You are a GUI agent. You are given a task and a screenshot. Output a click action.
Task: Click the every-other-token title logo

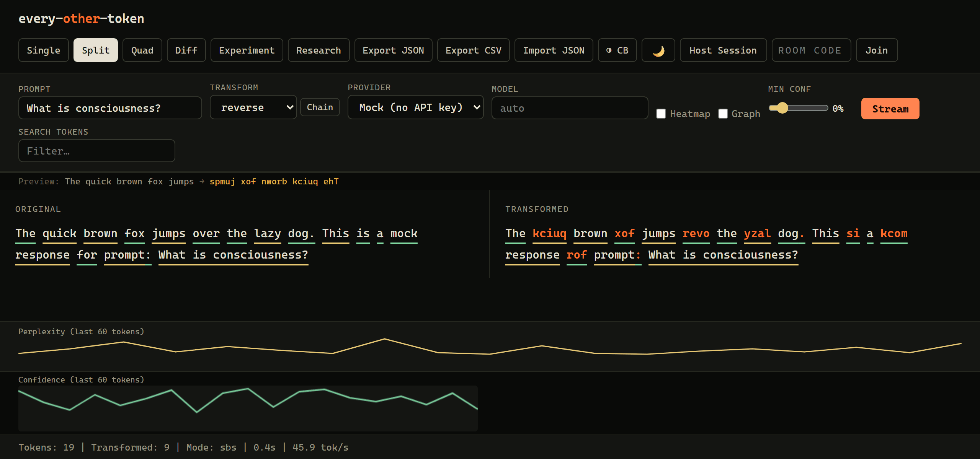[81, 18]
